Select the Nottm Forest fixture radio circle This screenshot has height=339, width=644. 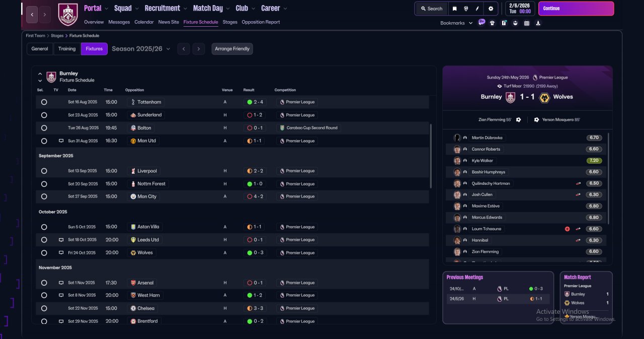point(44,184)
